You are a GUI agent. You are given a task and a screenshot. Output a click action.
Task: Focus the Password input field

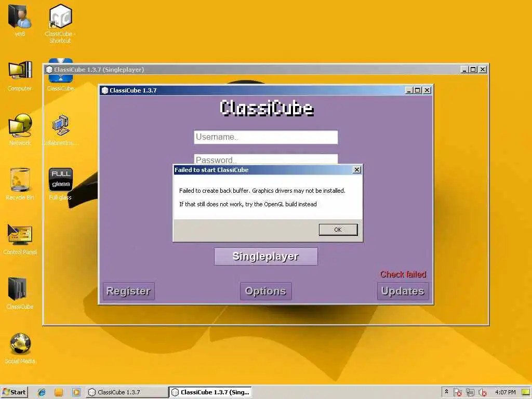pos(265,159)
